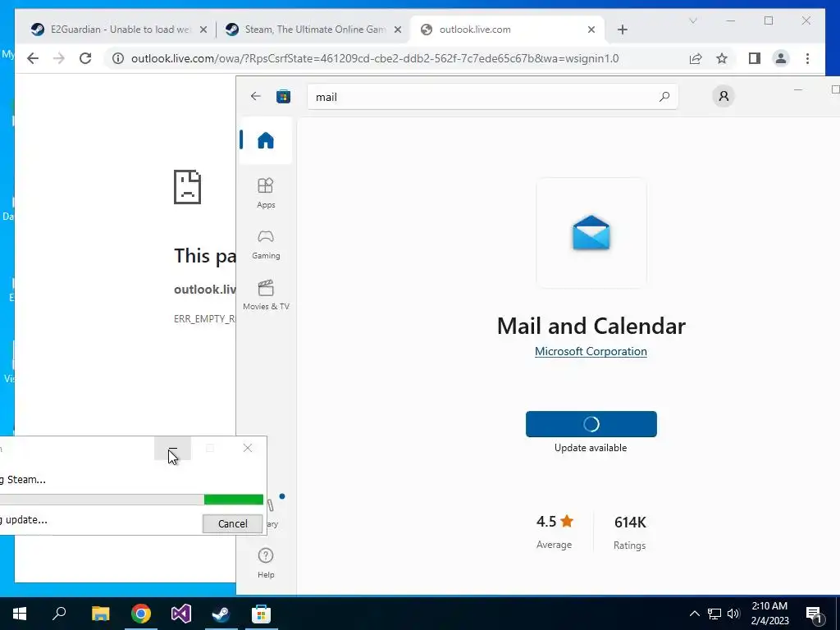Image resolution: width=840 pixels, height=630 pixels.
Task: Select the outlook.live.com tab in Chrome
Action: [509, 30]
